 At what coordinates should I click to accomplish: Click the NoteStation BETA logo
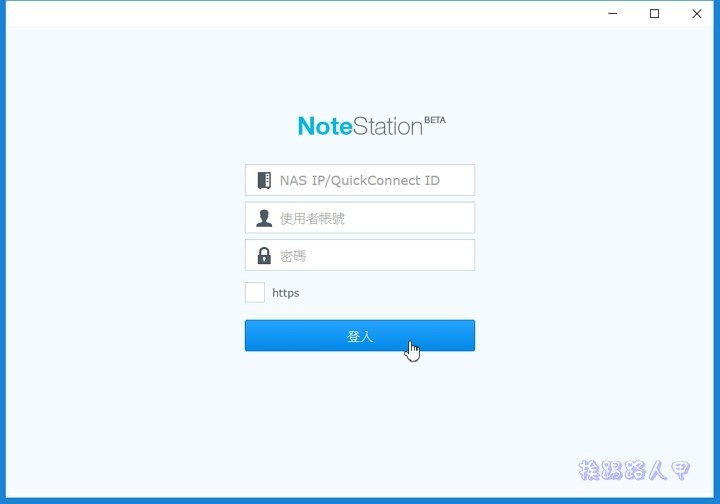[x=371, y=126]
